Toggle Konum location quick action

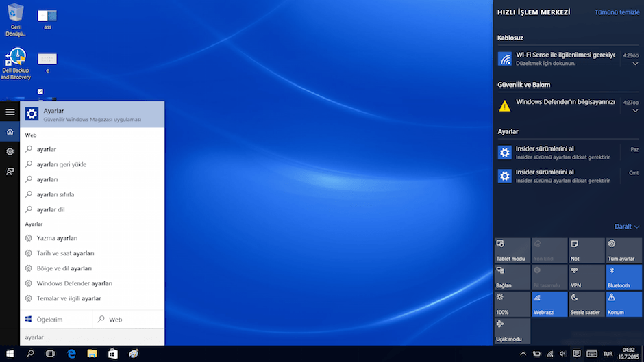pos(624,304)
